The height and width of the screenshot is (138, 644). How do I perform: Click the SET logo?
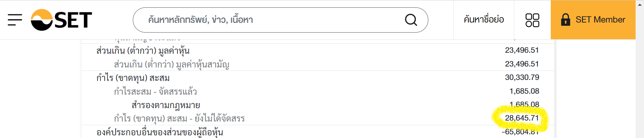click(x=61, y=20)
